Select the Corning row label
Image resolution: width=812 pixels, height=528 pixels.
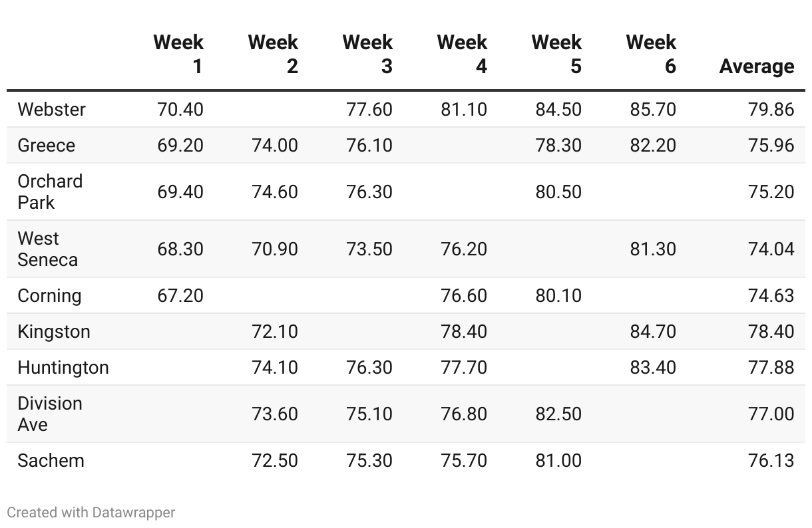49,295
